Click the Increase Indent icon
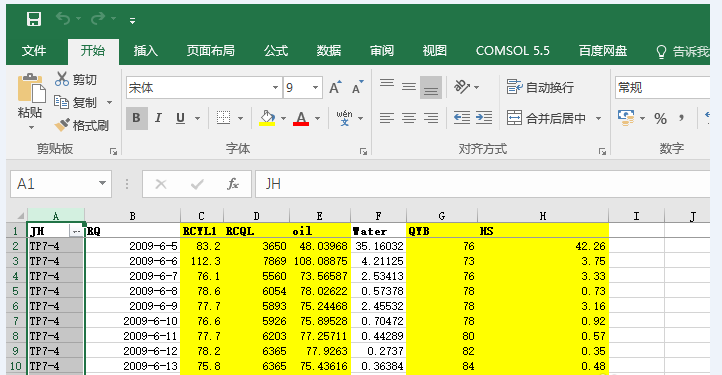Screen dimensions: 722x375 pos(484,118)
